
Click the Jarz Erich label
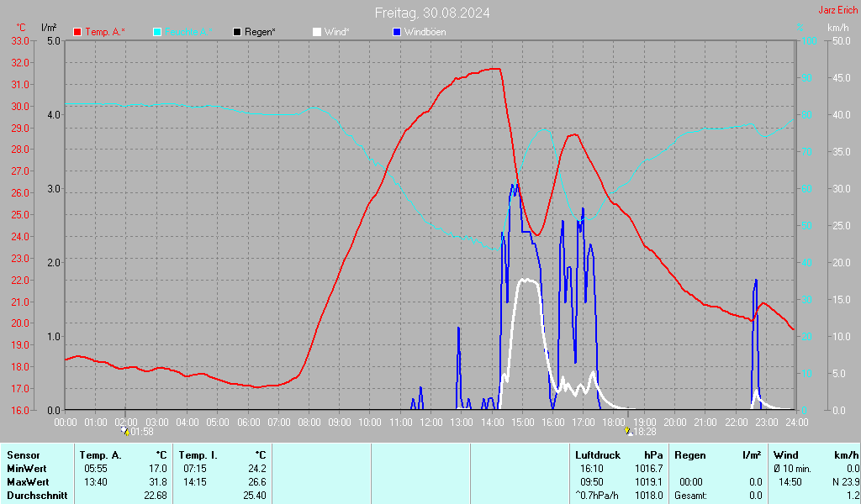point(837,11)
